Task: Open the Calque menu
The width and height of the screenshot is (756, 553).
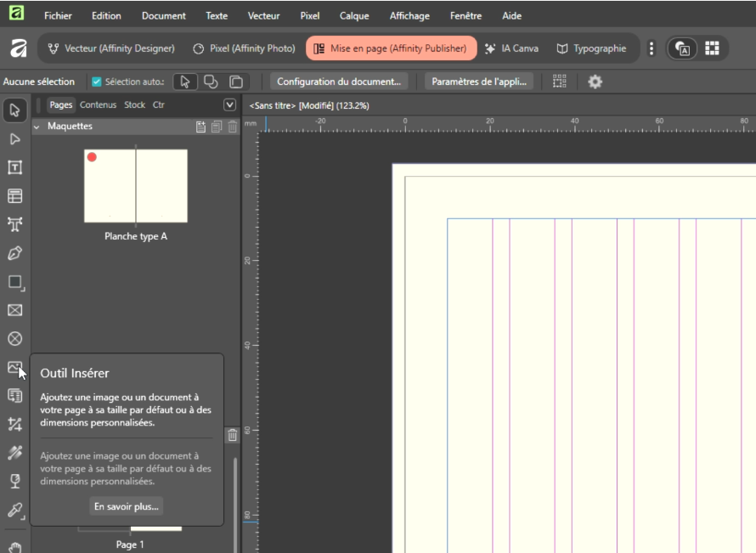Action: tap(354, 15)
